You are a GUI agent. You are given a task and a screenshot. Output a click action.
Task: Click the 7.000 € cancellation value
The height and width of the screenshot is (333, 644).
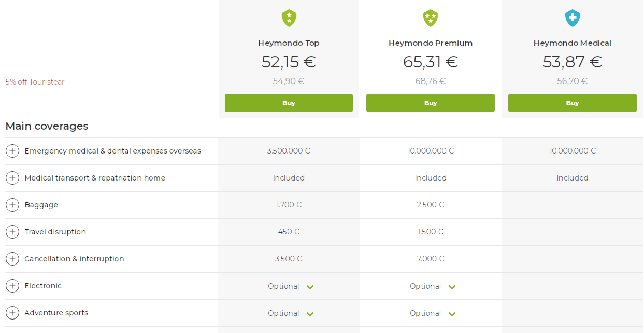point(431,259)
